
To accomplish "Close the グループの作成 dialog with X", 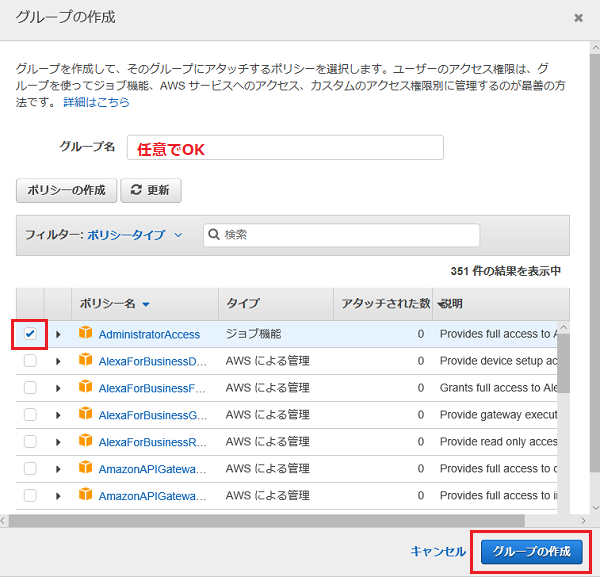I will click(579, 18).
